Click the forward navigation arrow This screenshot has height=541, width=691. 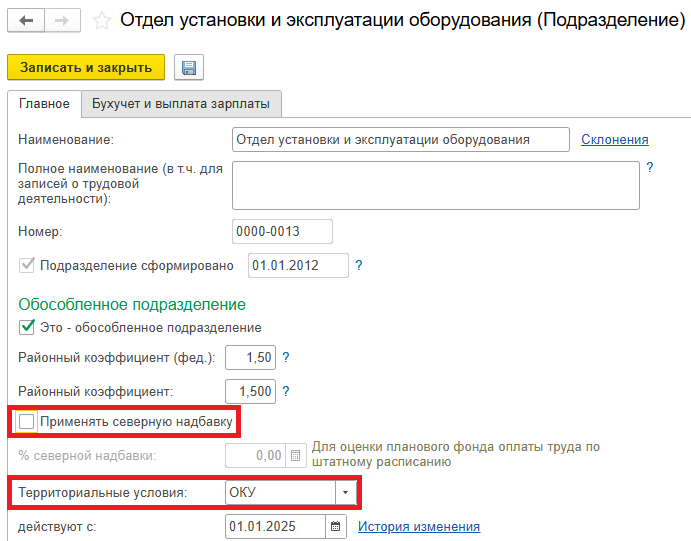click(x=61, y=20)
